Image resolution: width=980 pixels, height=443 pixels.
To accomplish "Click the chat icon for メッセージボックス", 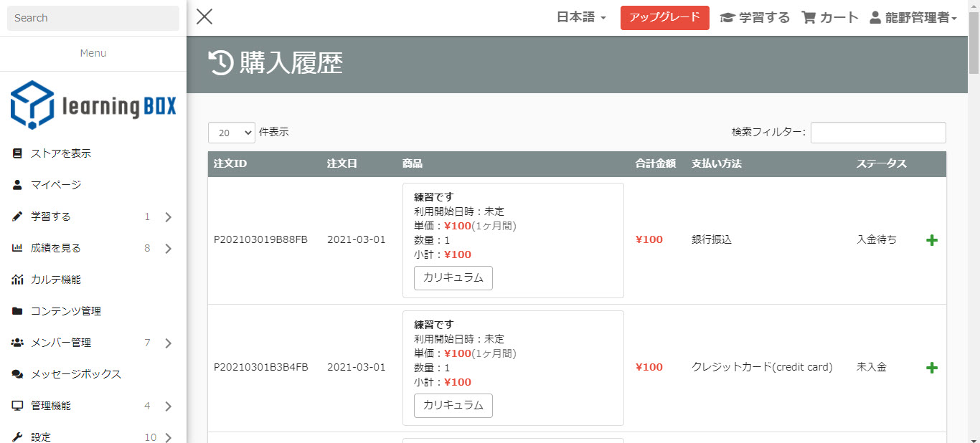I will [x=18, y=374].
